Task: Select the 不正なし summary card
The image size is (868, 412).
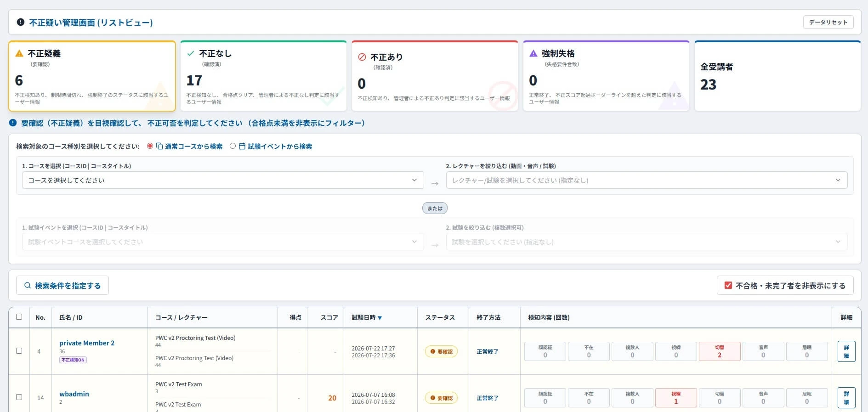Action: (x=263, y=76)
